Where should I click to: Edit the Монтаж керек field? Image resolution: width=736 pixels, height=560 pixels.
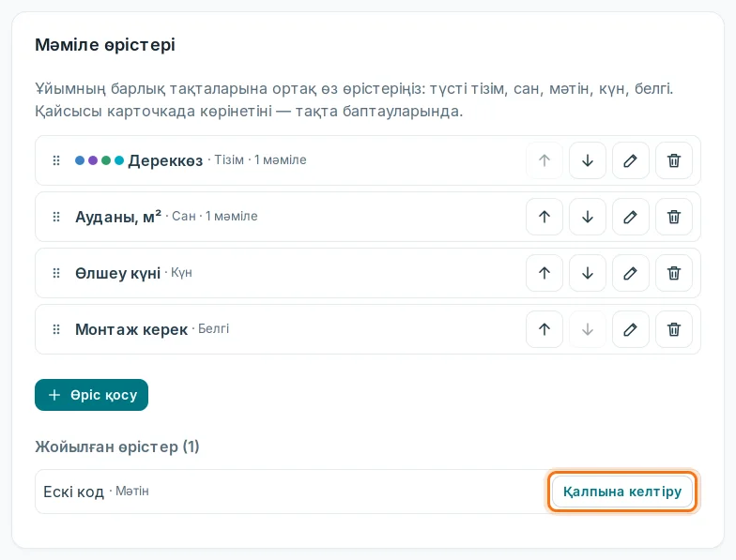[631, 329]
